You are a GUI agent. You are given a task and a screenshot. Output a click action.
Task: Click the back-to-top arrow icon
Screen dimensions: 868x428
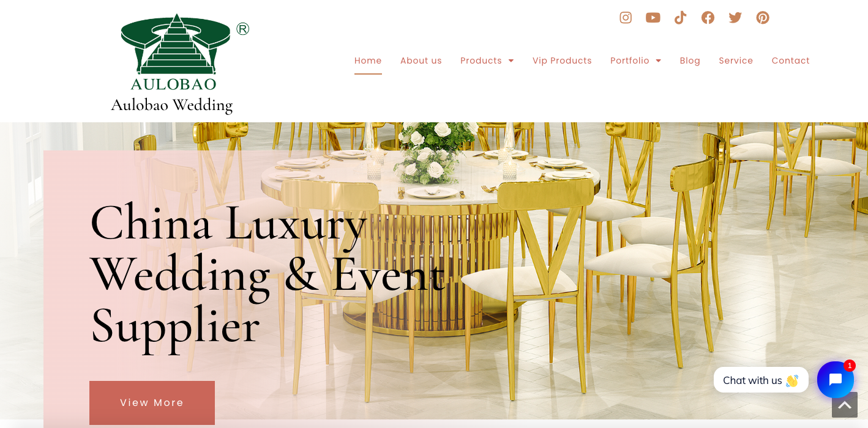coord(845,405)
